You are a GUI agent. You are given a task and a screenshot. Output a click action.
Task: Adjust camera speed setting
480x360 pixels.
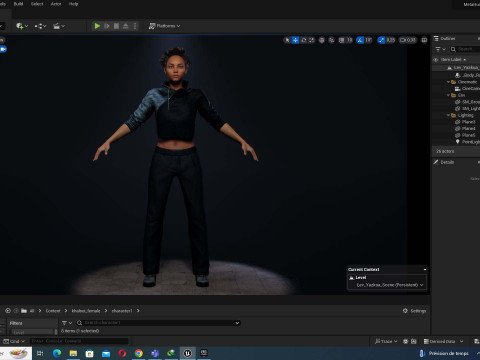[408, 40]
